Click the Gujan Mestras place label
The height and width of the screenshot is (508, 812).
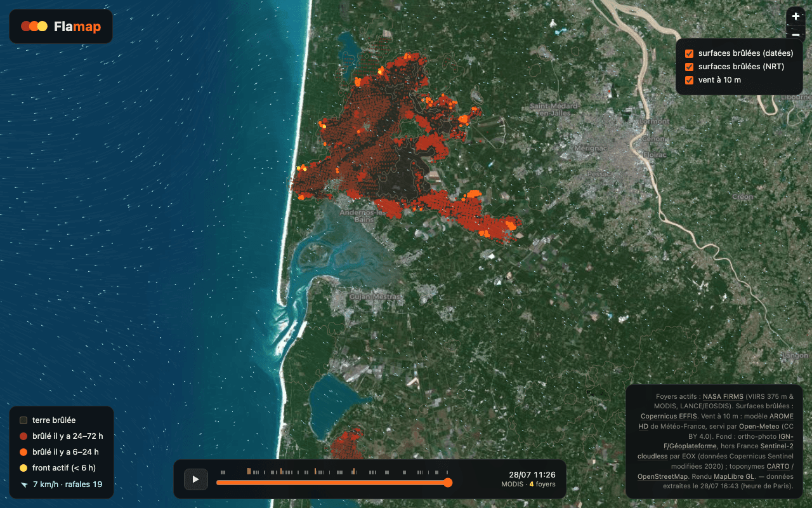(376, 297)
